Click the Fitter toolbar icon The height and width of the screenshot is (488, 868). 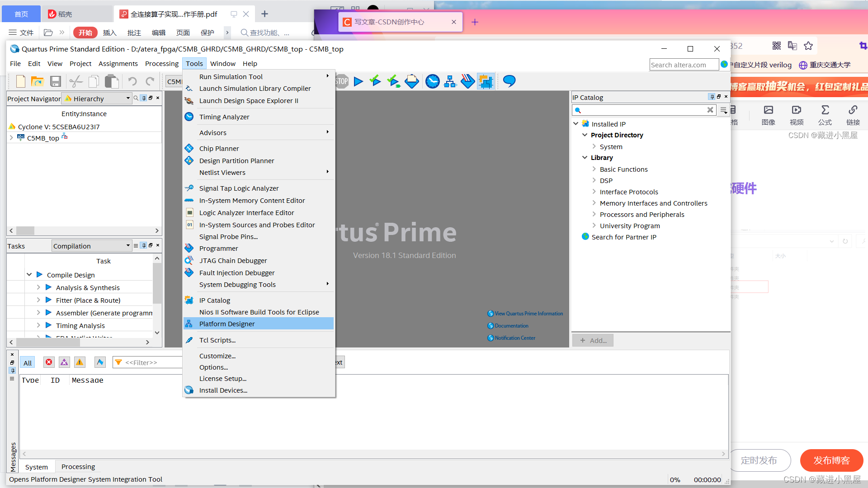tap(412, 81)
